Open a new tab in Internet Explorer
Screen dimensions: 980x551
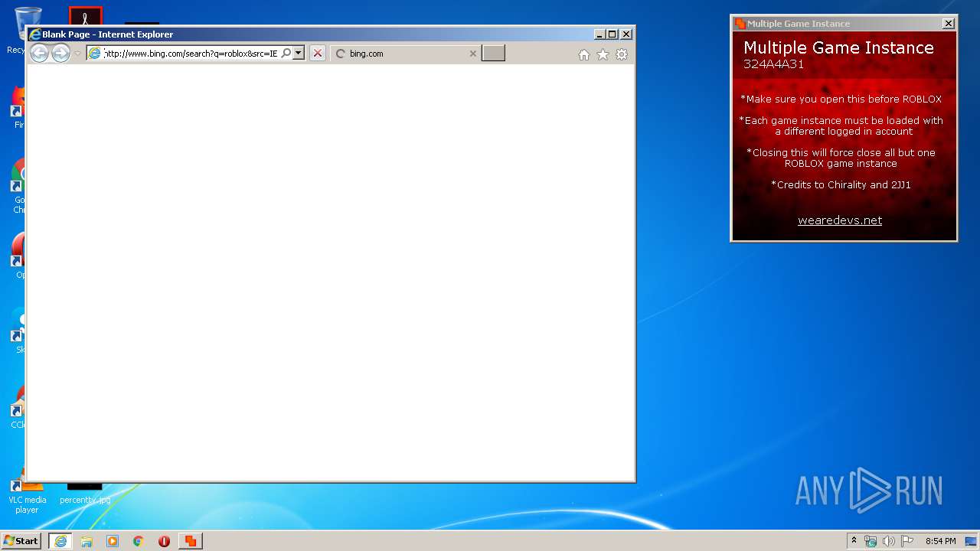coord(493,53)
